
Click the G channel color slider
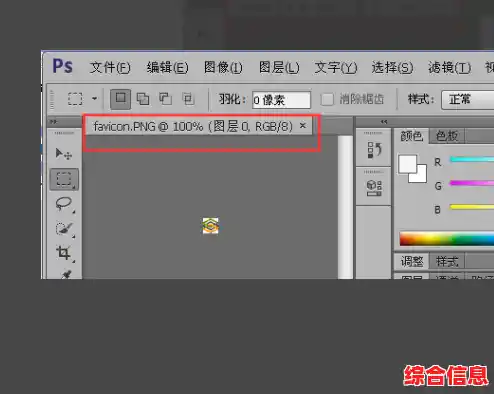tap(472, 183)
